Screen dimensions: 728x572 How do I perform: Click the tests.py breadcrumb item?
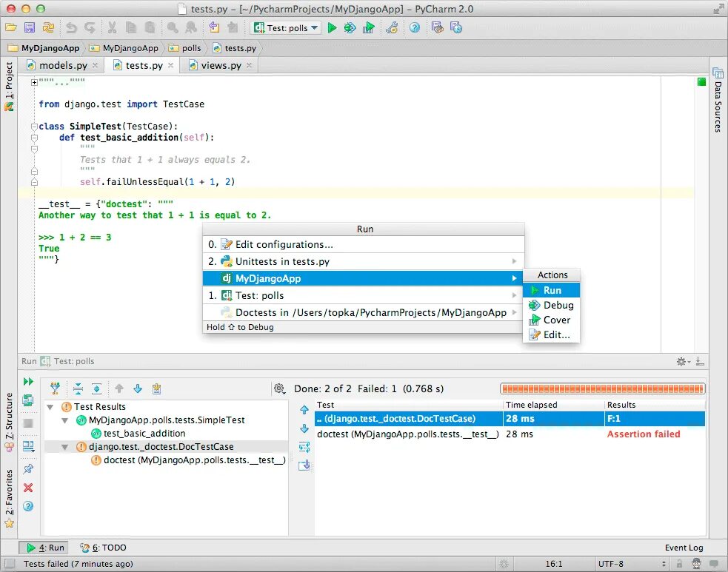(235, 48)
